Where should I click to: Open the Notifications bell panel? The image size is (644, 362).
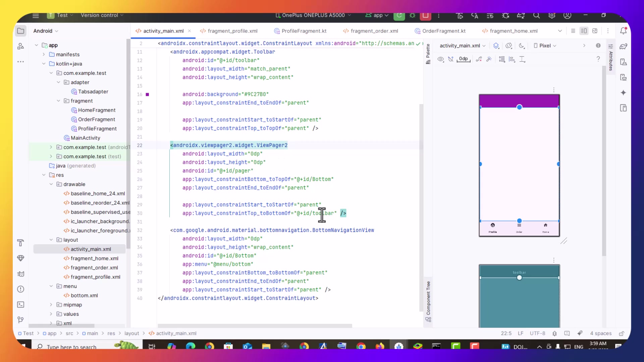pos(623,31)
